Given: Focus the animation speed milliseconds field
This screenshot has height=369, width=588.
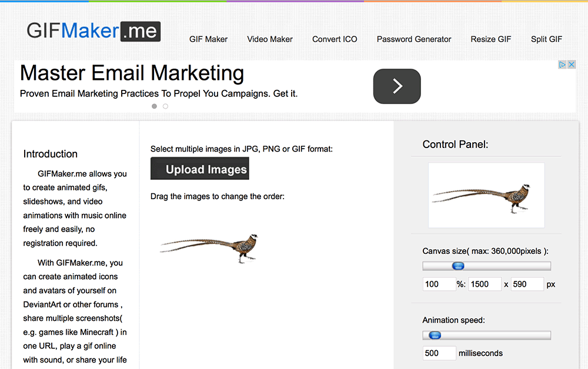Looking at the screenshot, I should [x=439, y=353].
